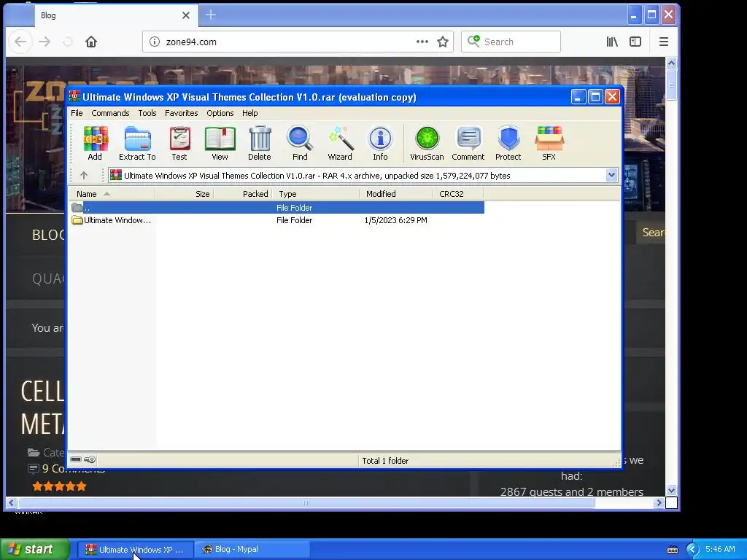747x560 pixels.
Task: Click the 1/5/2023 6:29 PM modified date
Action: [395, 220]
